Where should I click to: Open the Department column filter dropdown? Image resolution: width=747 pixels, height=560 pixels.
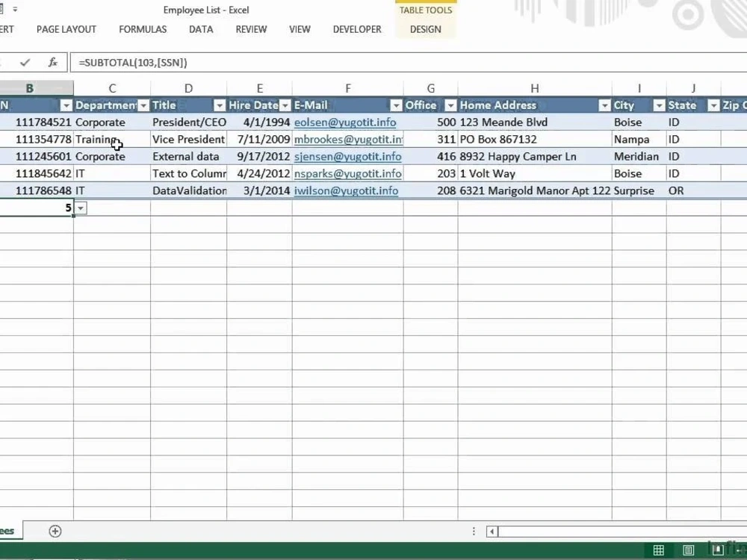143,105
